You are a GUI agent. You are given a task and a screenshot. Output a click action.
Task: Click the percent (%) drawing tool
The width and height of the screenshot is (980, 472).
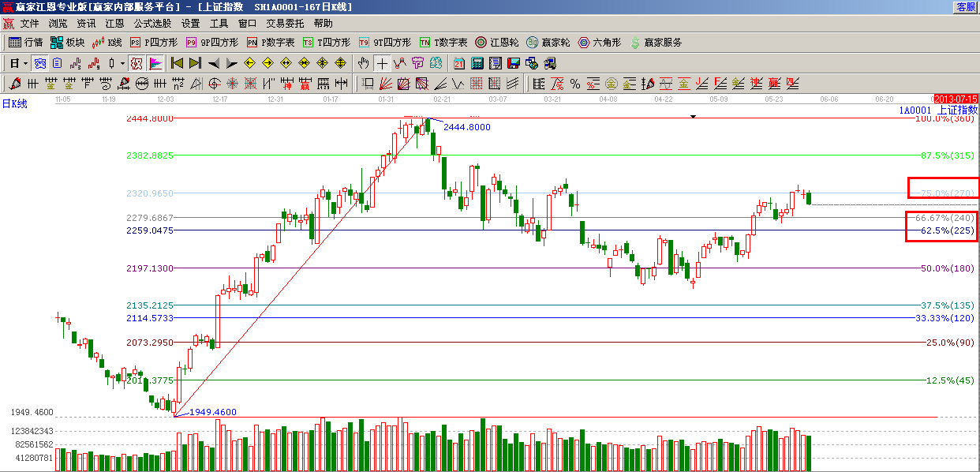click(575, 84)
